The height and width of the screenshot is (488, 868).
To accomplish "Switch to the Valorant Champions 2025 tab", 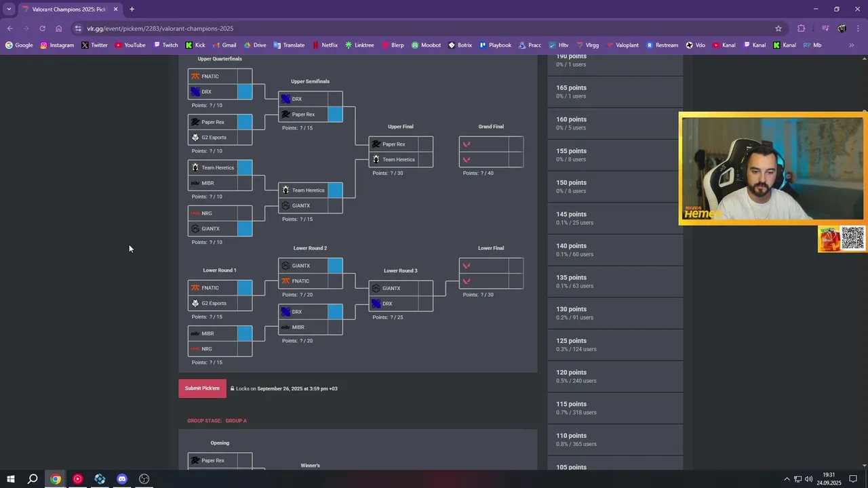I will (69, 9).
